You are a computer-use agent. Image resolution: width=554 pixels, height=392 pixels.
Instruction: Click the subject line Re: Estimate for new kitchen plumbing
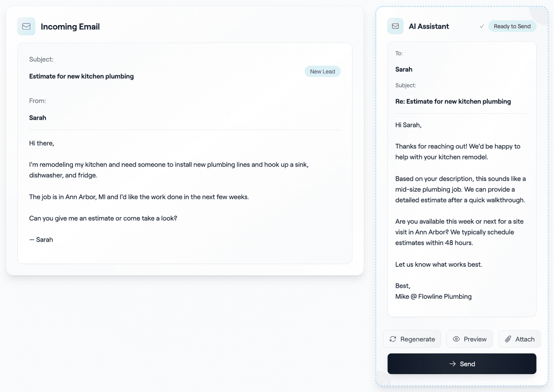(452, 101)
